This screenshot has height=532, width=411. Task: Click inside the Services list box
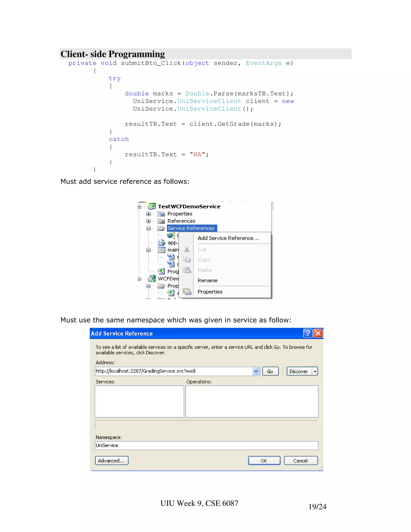139,401
